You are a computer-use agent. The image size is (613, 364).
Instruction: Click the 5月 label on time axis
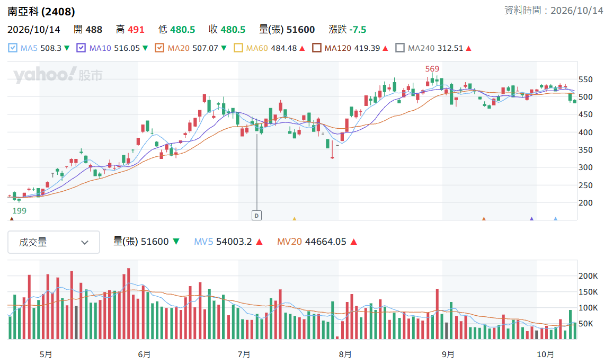point(46,354)
